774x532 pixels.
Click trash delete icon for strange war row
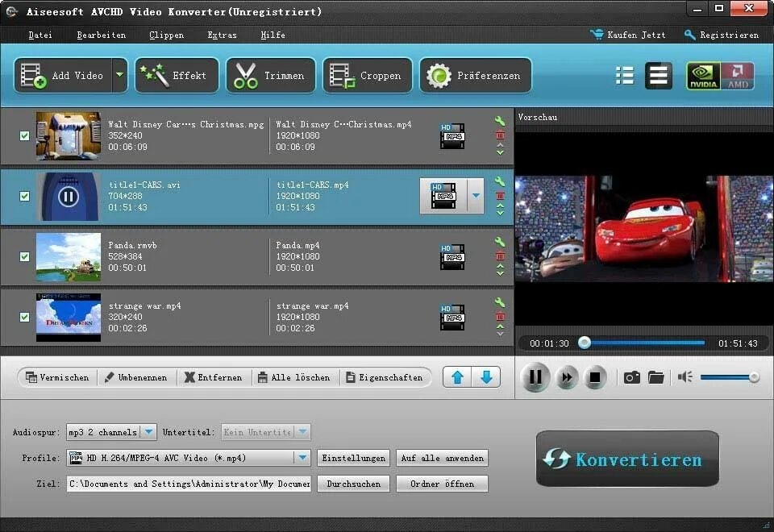tap(500, 316)
